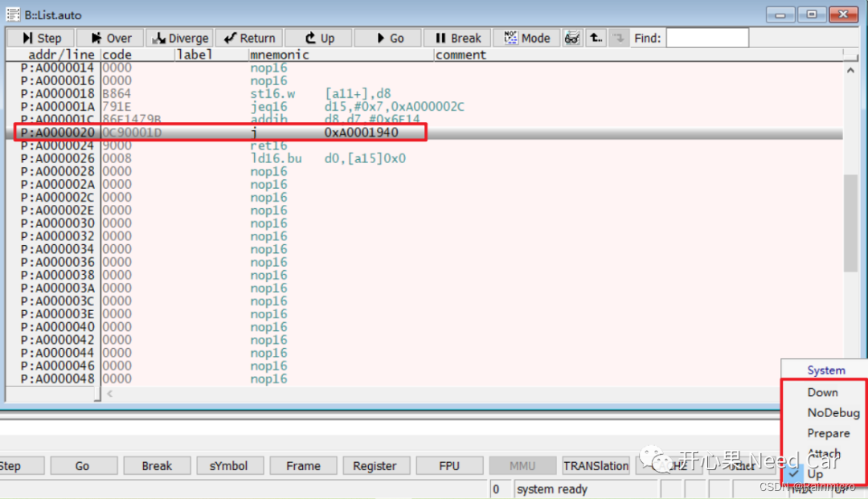Focus the Find input field
The width and height of the screenshot is (868, 499).
707,38
